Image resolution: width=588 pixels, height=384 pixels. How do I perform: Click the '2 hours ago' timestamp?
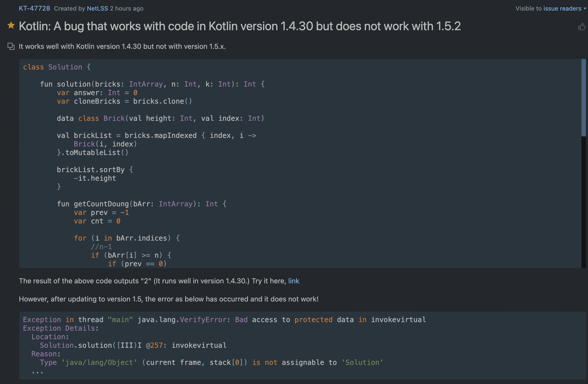point(127,8)
